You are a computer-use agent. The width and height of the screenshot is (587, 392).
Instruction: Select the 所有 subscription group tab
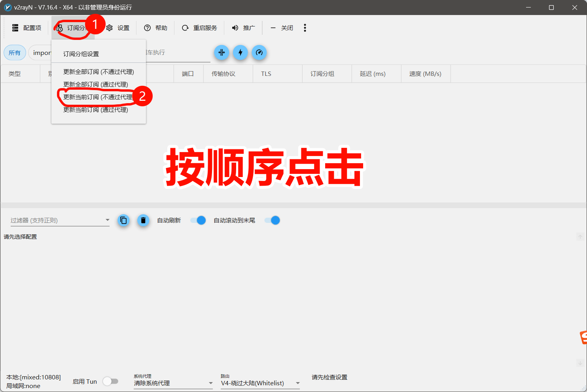pyautogui.click(x=15, y=52)
